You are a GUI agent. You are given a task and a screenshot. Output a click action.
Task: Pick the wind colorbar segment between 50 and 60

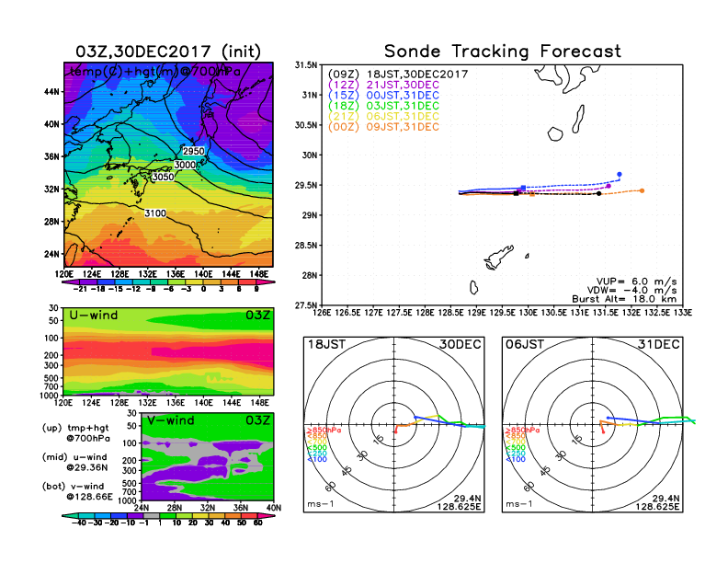click(x=250, y=516)
